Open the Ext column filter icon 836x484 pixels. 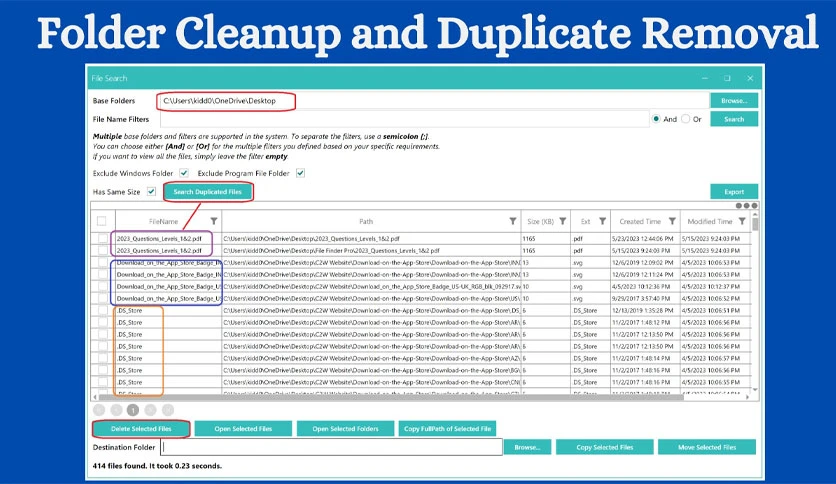pyautogui.click(x=602, y=221)
